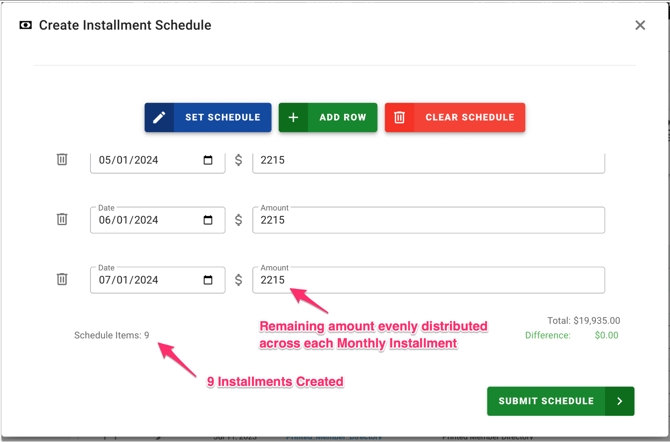Screen dimensions: 670x442
Task: Edit the amount for 05/01/2024
Action: tap(428, 160)
